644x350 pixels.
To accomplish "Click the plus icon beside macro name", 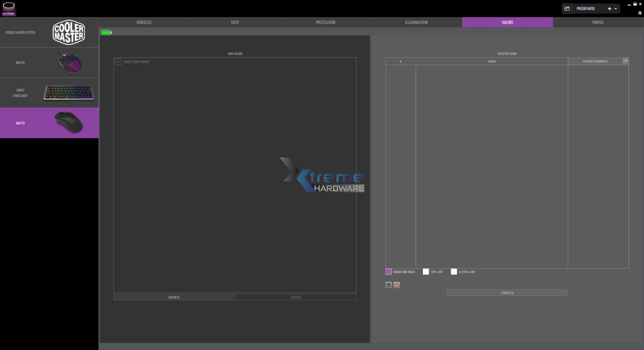I will click(x=118, y=62).
